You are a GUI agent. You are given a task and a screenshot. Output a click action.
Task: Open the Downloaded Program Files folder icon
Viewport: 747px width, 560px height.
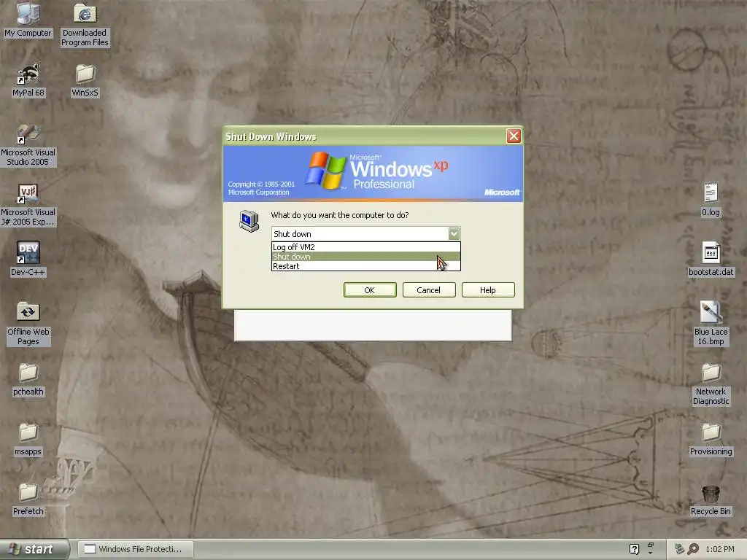pos(85,24)
